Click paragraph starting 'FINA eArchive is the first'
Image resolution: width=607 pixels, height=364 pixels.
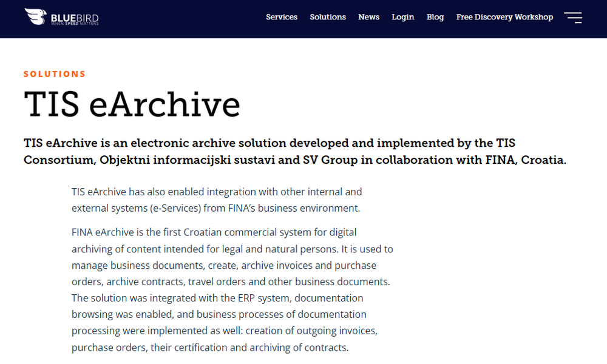pyautogui.click(x=232, y=290)
